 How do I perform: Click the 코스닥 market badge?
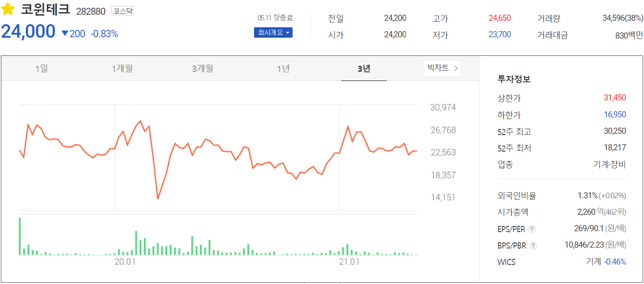click(122, 11)
